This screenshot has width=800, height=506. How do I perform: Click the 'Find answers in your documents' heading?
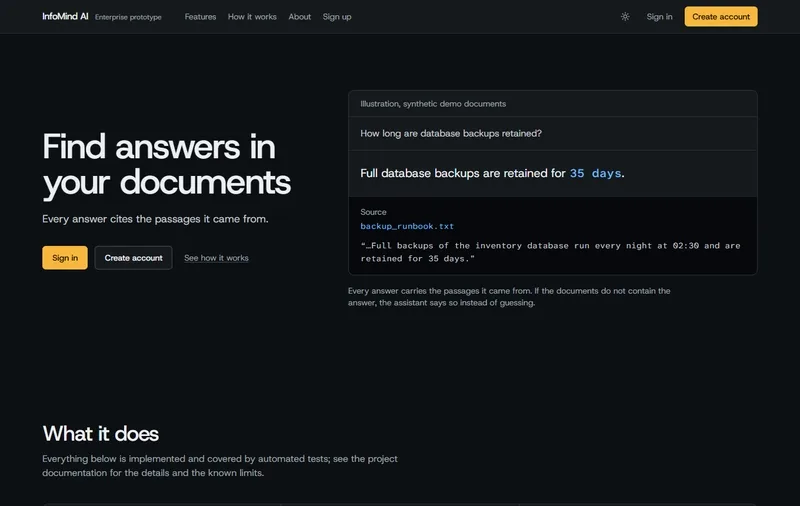166,164
